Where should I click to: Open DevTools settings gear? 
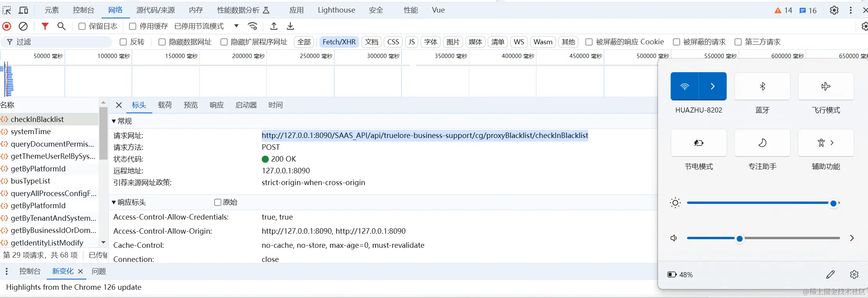pos(834,10)
